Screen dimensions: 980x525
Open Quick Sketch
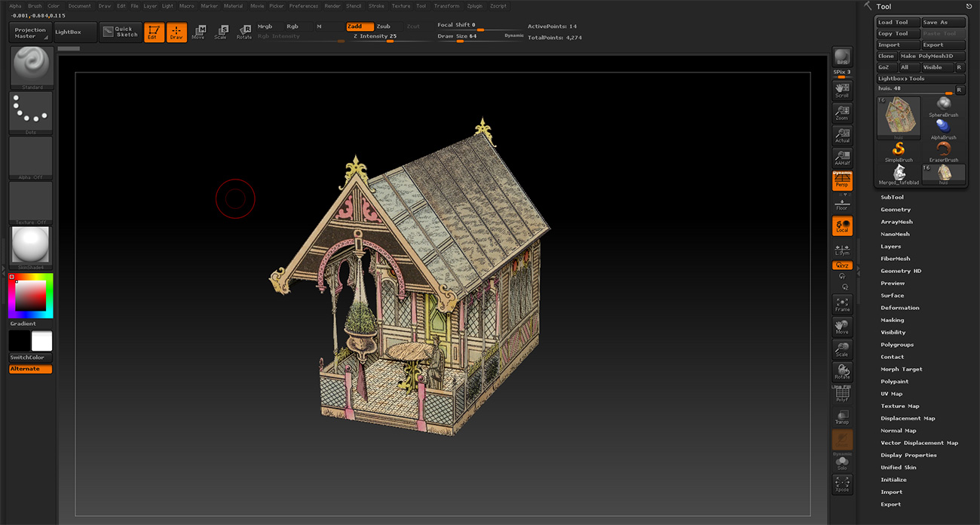click(x=121, y=32)
